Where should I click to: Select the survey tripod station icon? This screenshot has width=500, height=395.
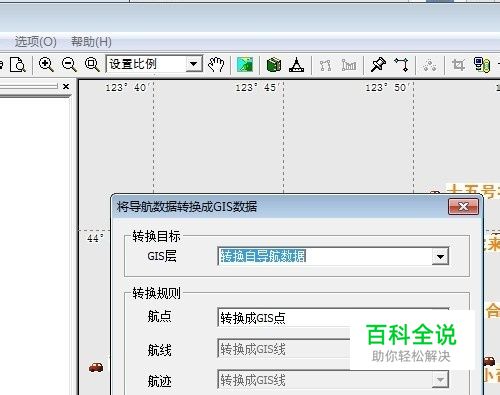coord(296,64)
